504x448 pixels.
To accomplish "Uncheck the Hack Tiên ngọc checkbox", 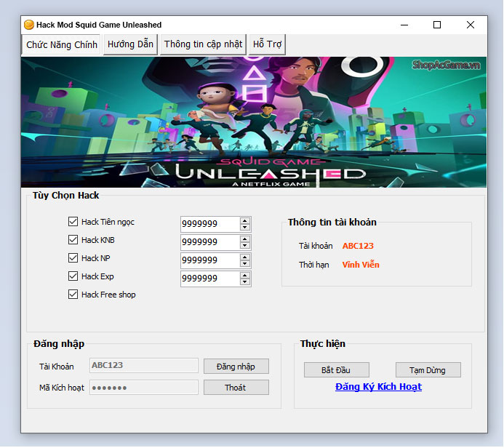I will 73,222.
